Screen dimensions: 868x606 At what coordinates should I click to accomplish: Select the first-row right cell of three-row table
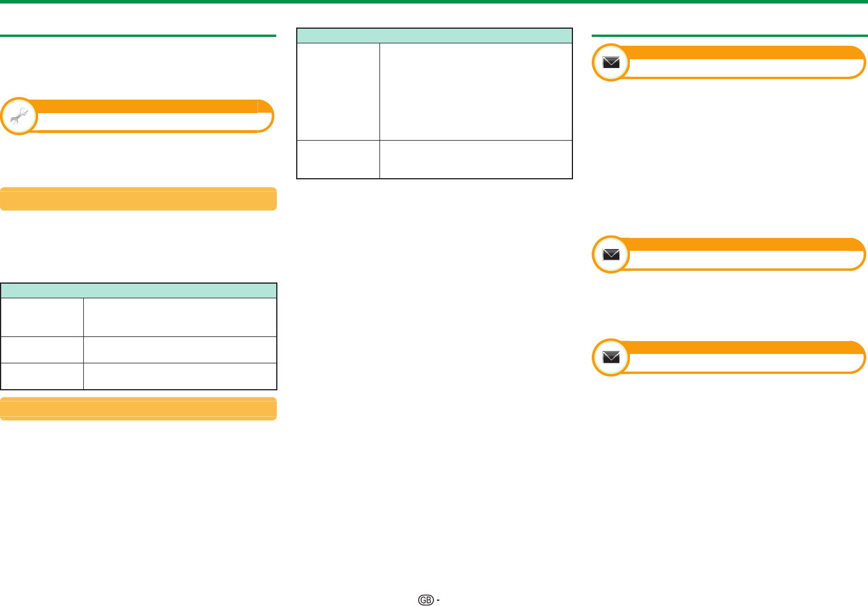click(179, 317)
